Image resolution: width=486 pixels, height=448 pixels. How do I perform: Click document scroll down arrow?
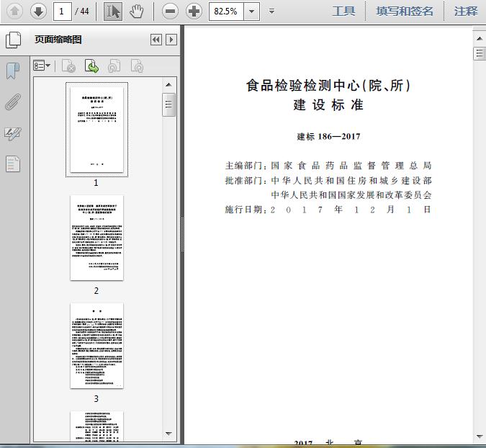[x=480, y=436]
